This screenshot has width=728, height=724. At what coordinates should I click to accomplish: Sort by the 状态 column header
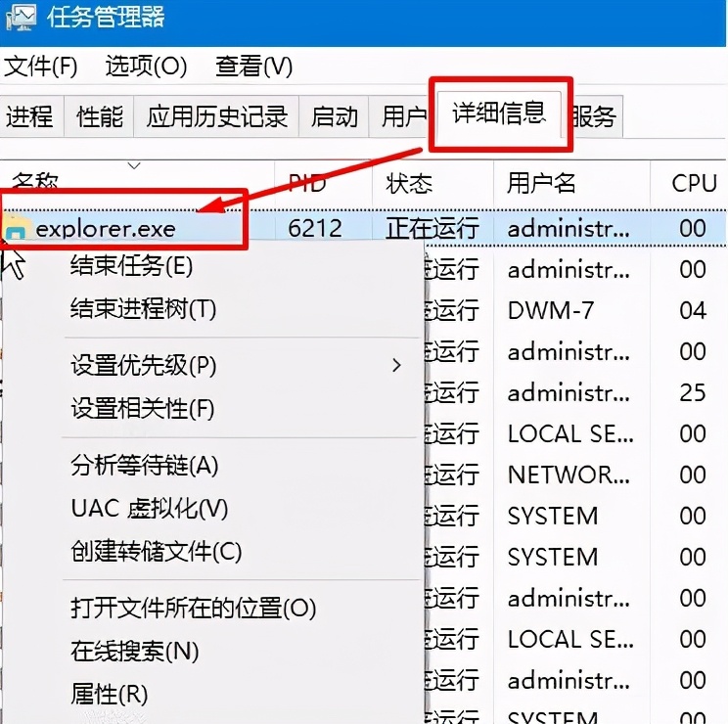[x=432, y=183]
